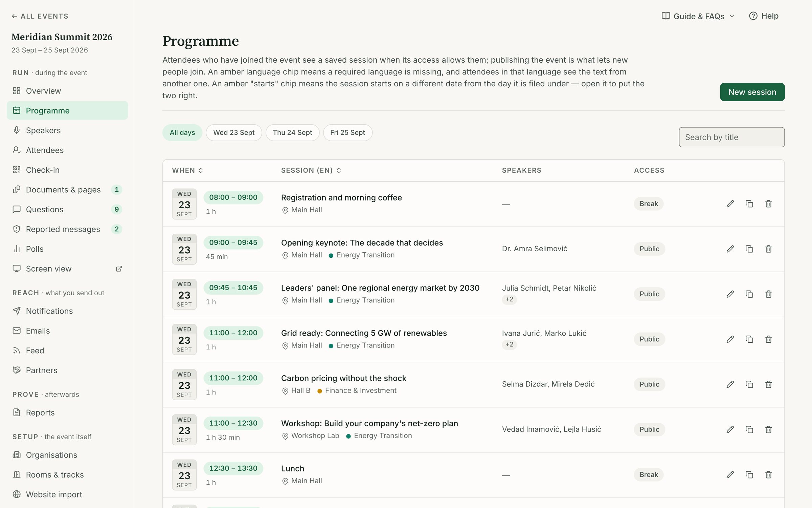Edit the Registration and morning coffee session
The width and height of the screenshot is (812, 508).
click(730, 204)
